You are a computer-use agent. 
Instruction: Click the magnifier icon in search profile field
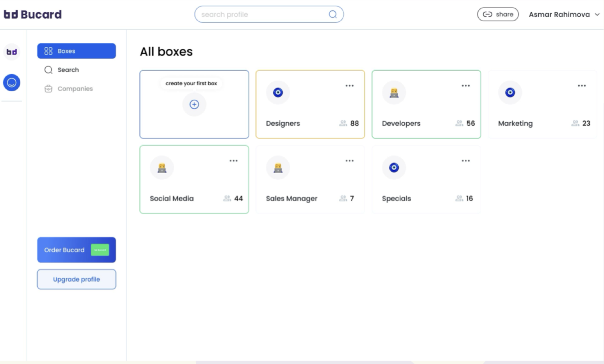coord(333,14)
